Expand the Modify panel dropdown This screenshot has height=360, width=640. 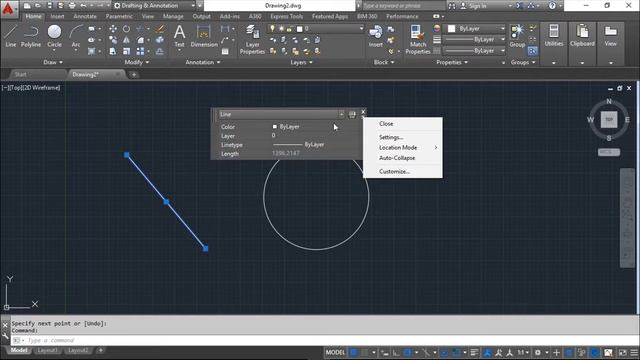coord(137,62)
